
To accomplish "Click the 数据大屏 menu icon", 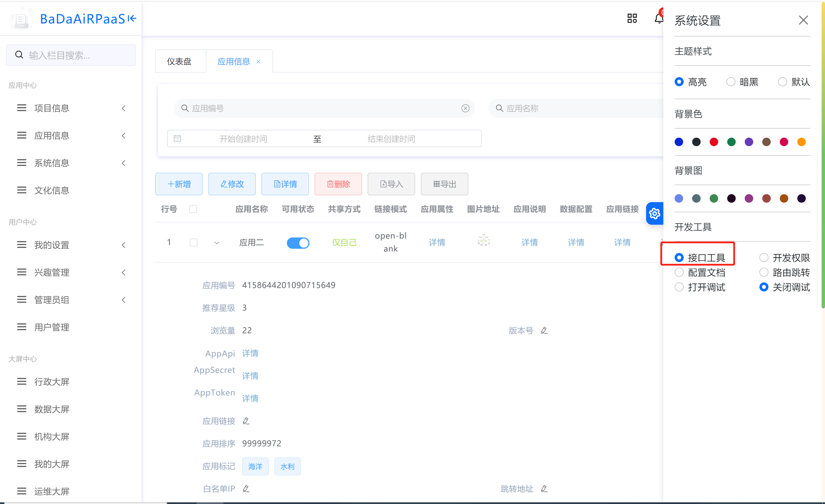I will click(x=22, y=409).
